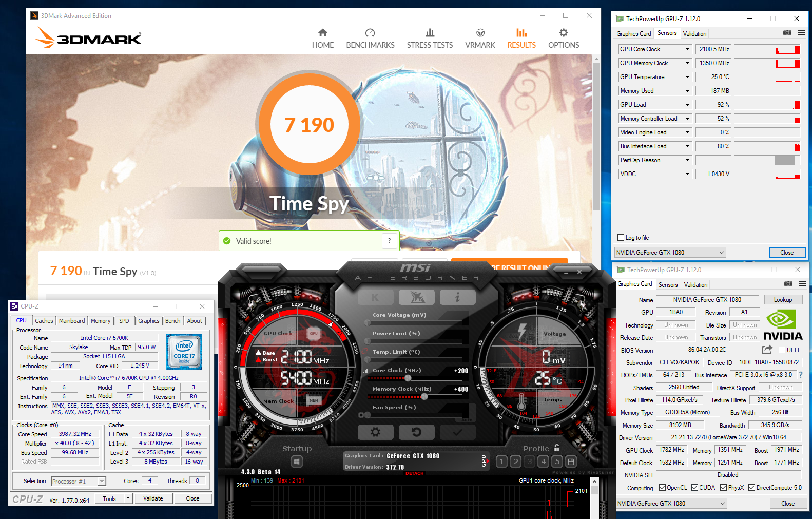Click the CPU-Z Close button
Viewport: 812px width, 519px height.
click(x=192, y=498)
